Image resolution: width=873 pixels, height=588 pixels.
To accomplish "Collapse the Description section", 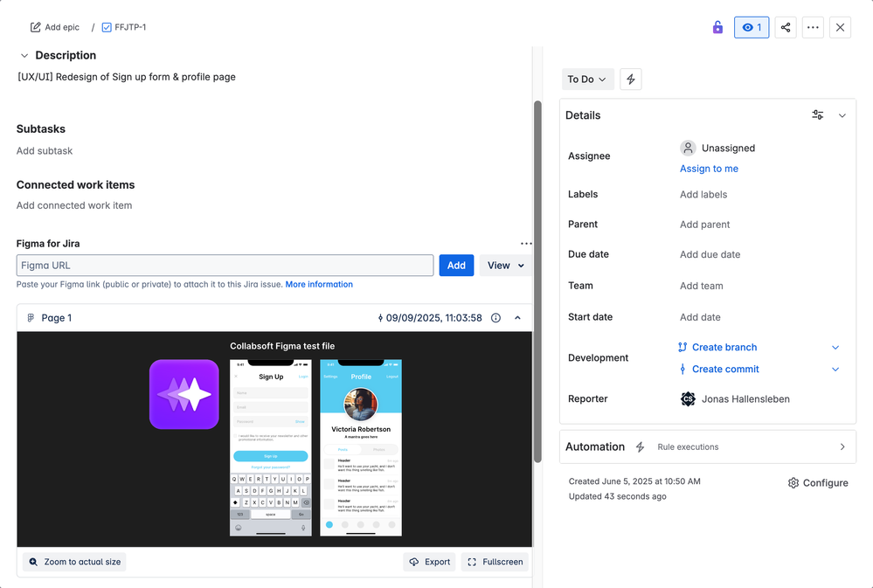I will [x=24, y=55].
